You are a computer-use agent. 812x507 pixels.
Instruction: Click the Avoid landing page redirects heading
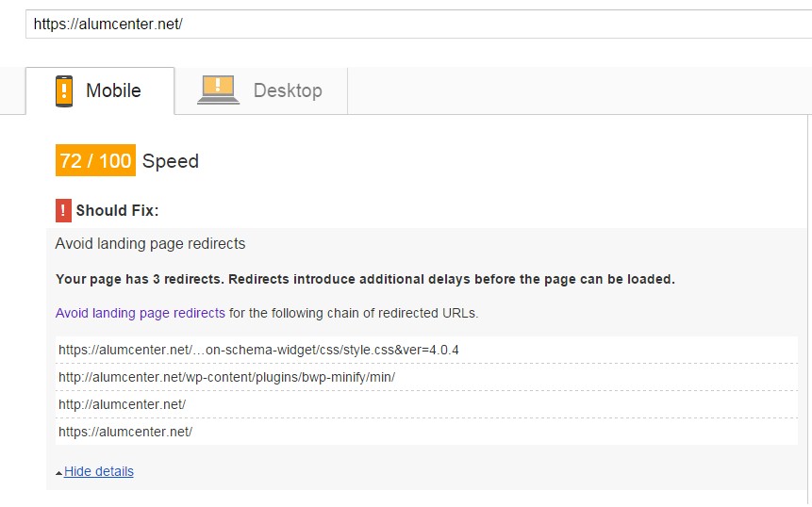pyautogui.click(x=150, y=244)
